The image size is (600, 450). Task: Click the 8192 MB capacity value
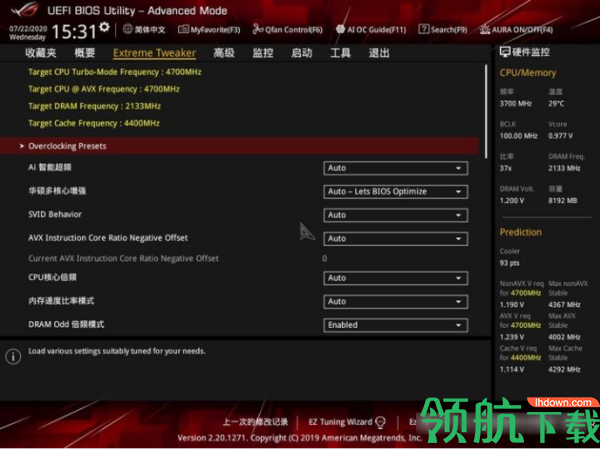coord(562,201)
